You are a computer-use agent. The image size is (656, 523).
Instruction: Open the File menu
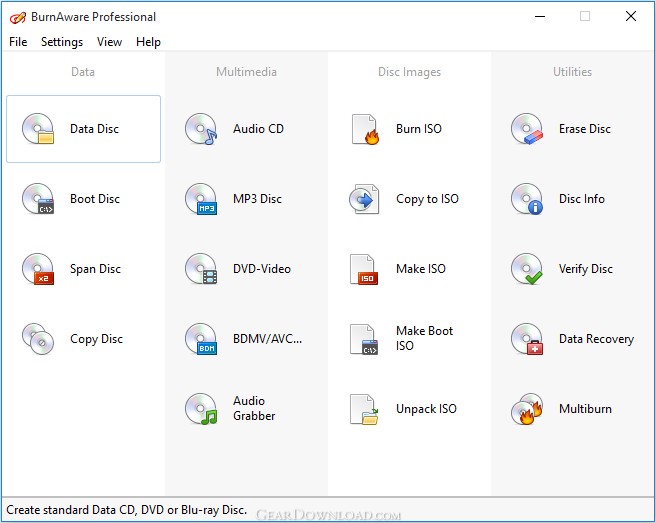click(x=18, y=42)
